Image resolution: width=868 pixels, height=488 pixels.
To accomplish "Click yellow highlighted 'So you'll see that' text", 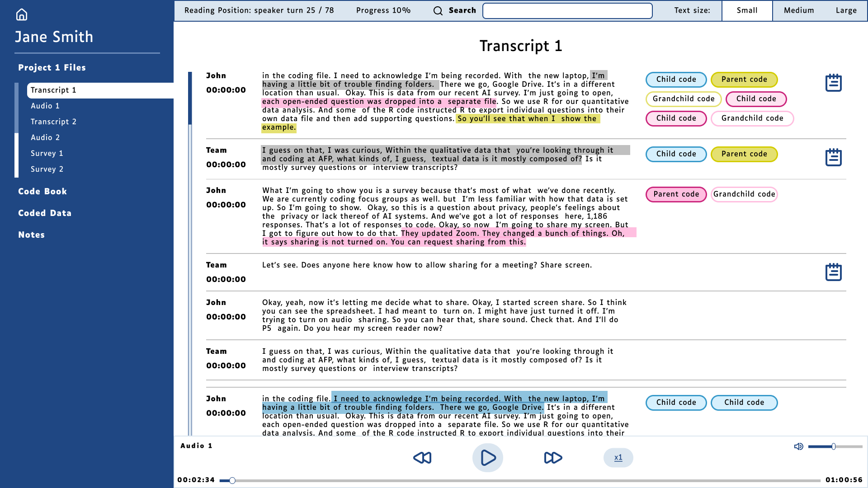I will tap(527, 119).
